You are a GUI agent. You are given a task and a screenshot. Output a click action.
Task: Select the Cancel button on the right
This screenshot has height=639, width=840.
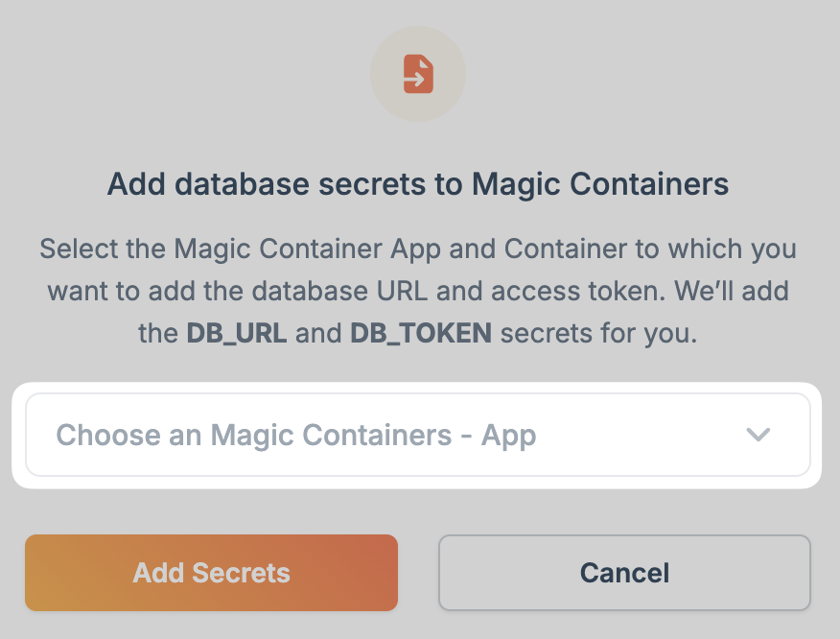[x=623, y=572]
